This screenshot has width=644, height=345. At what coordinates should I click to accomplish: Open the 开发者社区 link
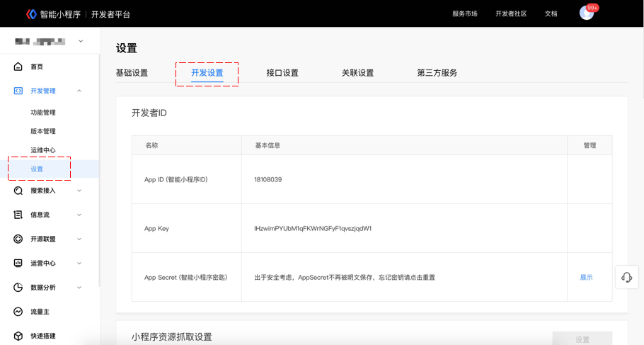pyautogui.click(x=511, y=13)
